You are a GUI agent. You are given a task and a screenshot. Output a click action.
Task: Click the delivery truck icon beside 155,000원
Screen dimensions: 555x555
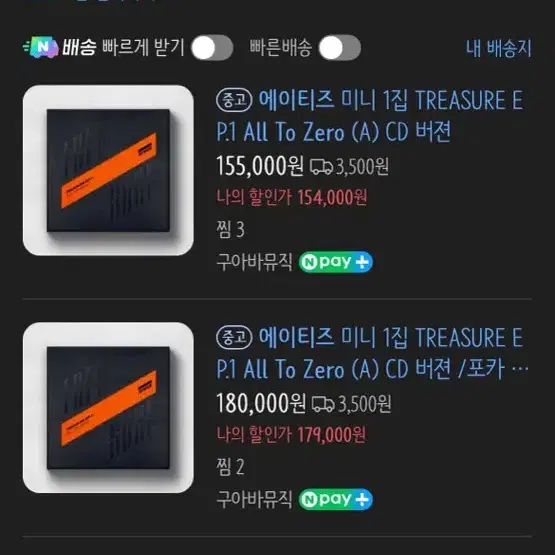pyautogui.click(x=321, y=167)
